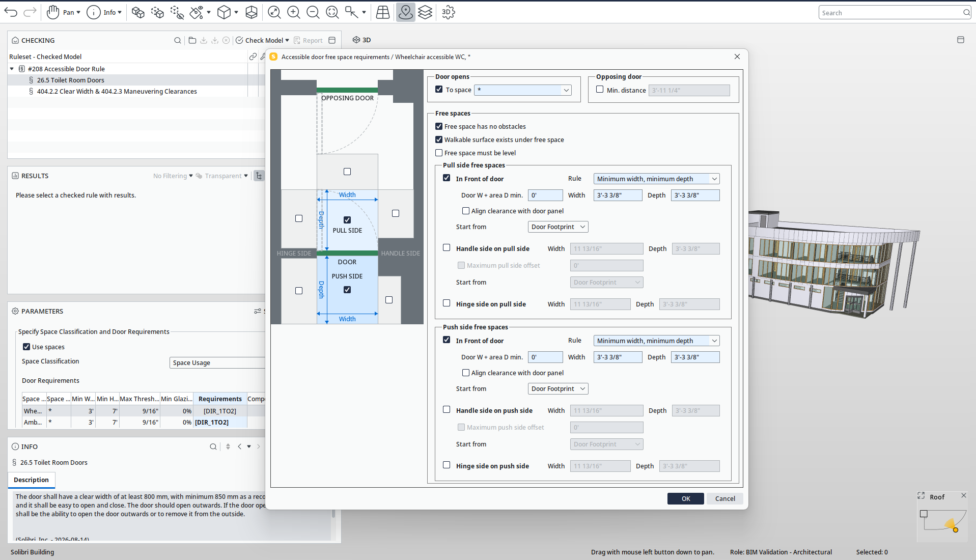Open the Info tool dropdown menu

(x=120, y=12)
